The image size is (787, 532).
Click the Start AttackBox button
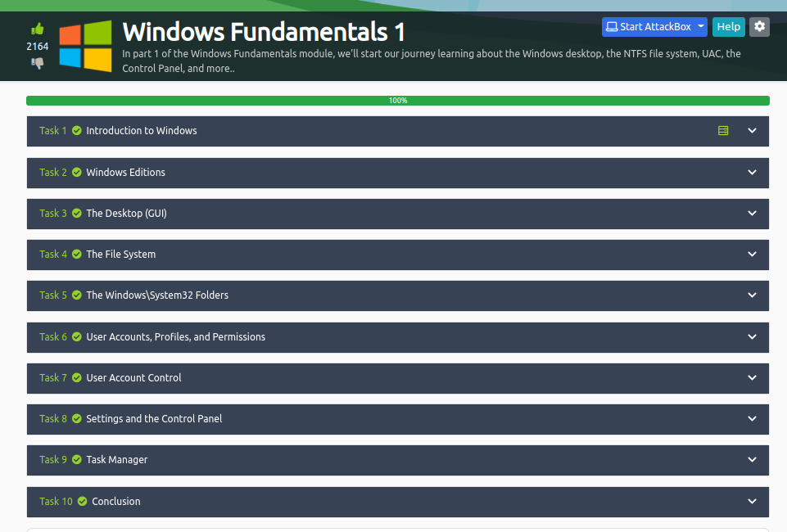point(649,26)
